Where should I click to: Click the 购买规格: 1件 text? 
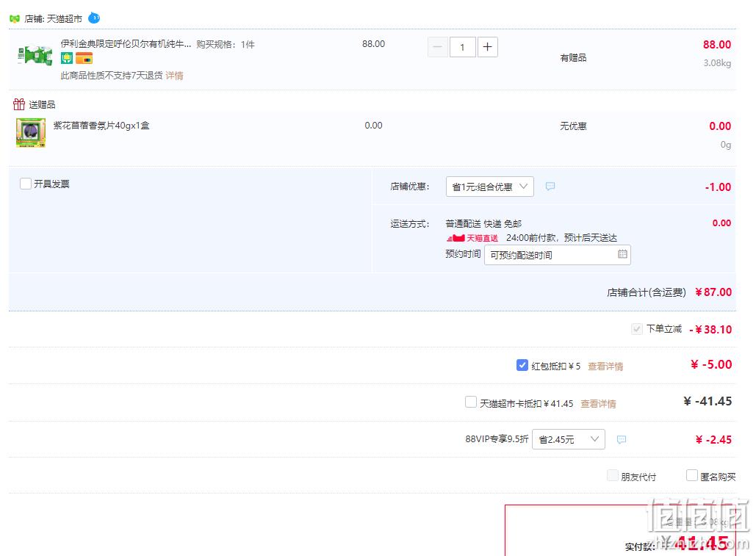tap(226, 44)
